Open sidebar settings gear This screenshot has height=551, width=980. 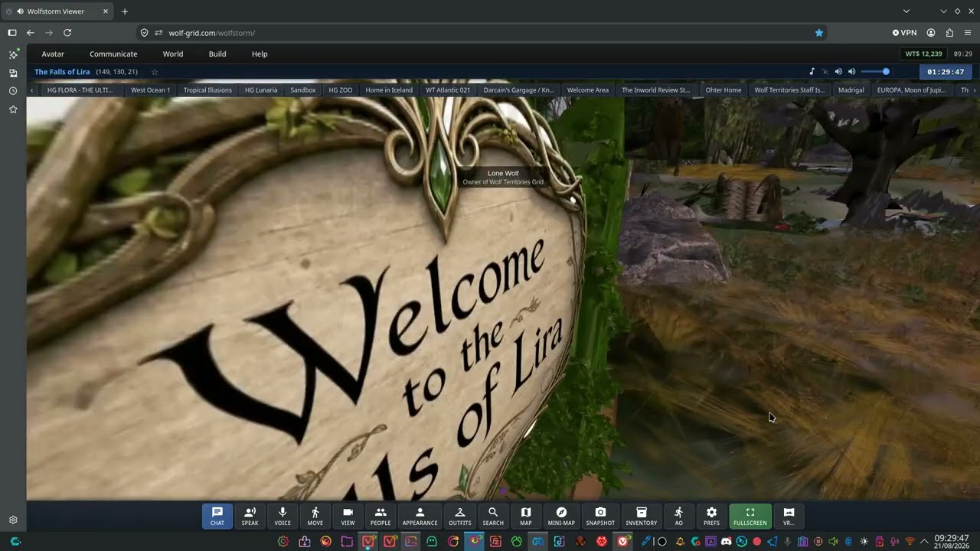[x=13, y=520]
